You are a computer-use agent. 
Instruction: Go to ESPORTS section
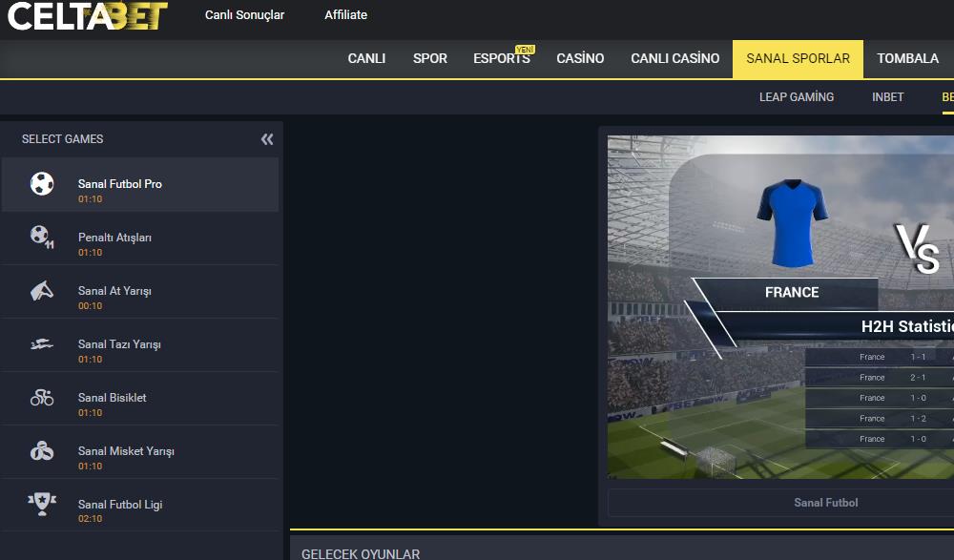[502, 58]
